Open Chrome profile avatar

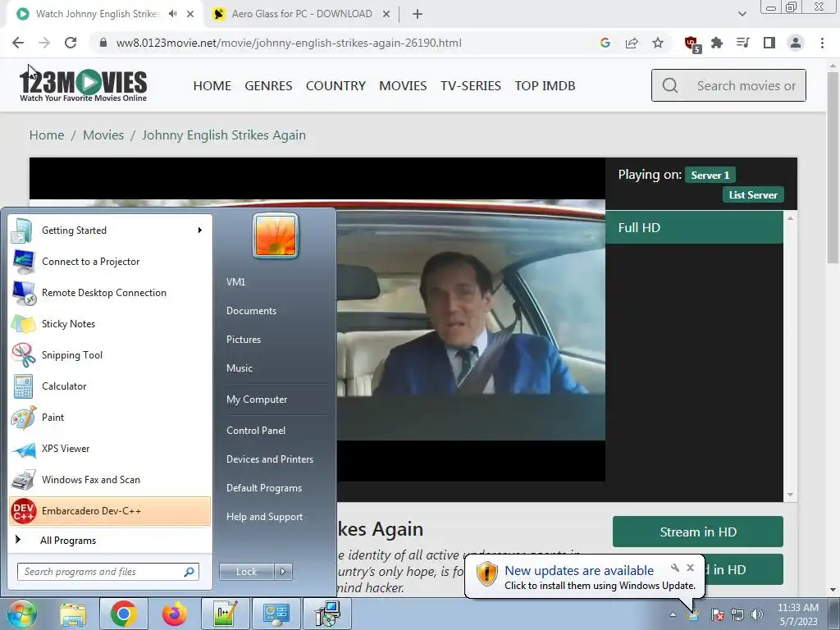(x=796, y=43)
